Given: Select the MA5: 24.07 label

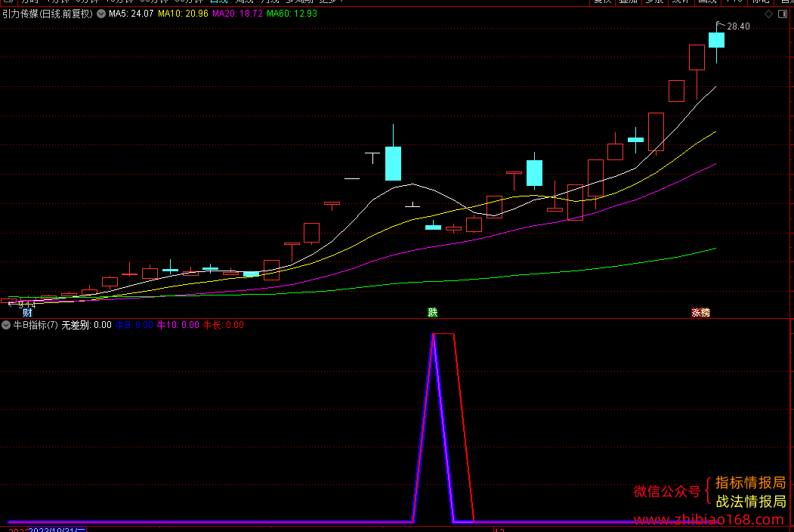Looking at the screenshot, I should [x=131, y=14].
